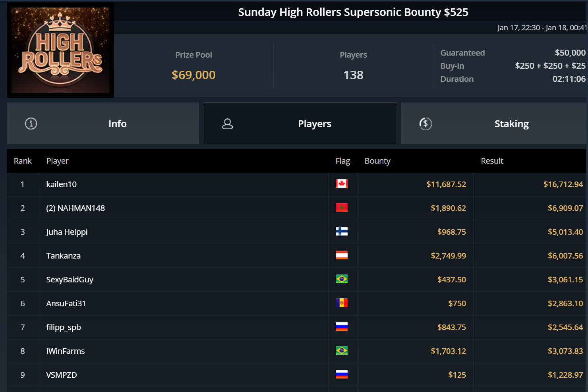Sort by the Bounty column header

pyautogui.click(x=377, y=161)
